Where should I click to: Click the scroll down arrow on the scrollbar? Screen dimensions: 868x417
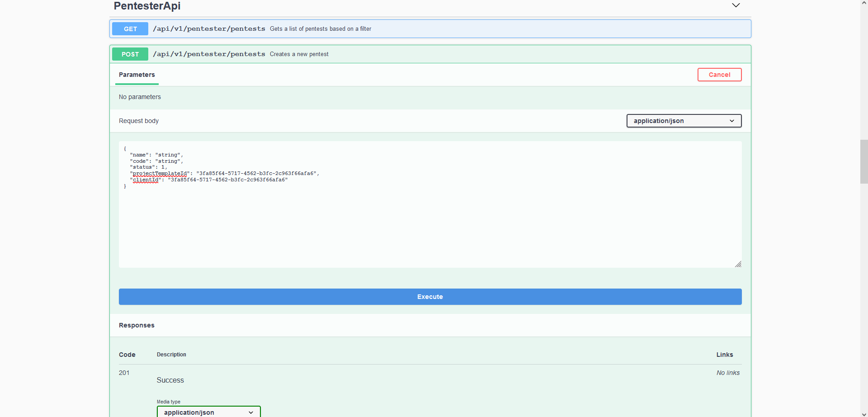[x=863, y=414]
